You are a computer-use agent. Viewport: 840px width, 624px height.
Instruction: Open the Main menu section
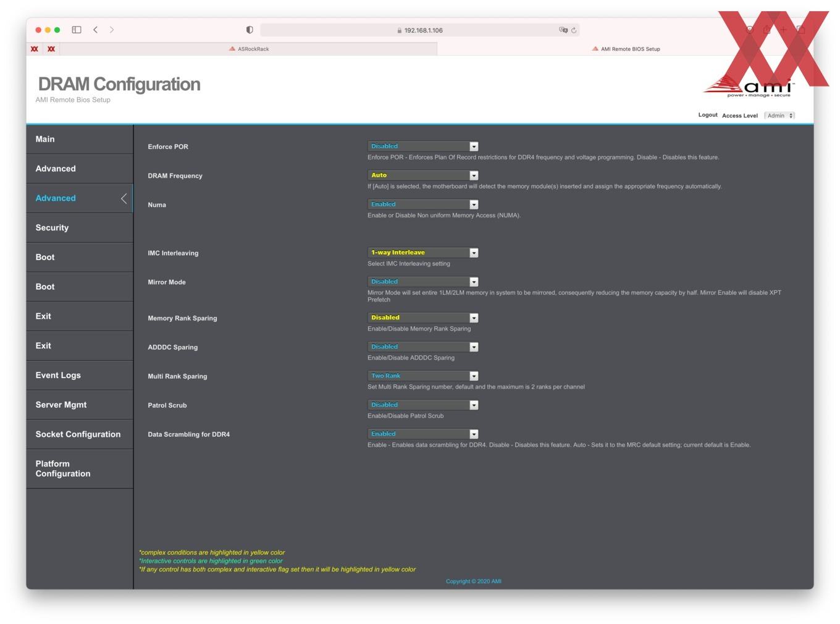click(x=80, y=140)
